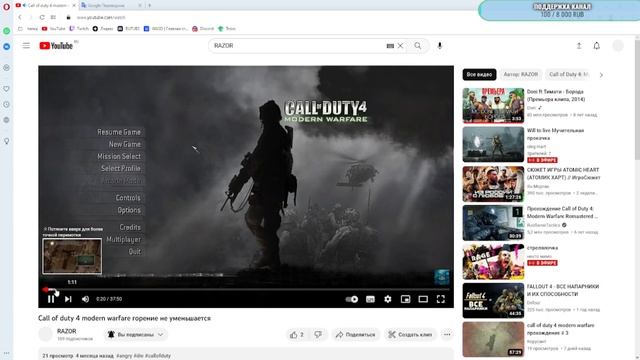
Task: Select the Call of Duty 4 chip
Action: click(x=568, y=75)
